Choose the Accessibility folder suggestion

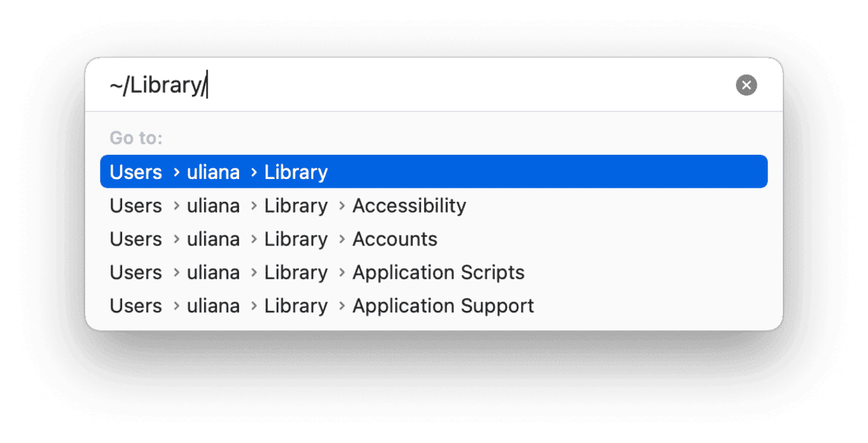point(409,205)
